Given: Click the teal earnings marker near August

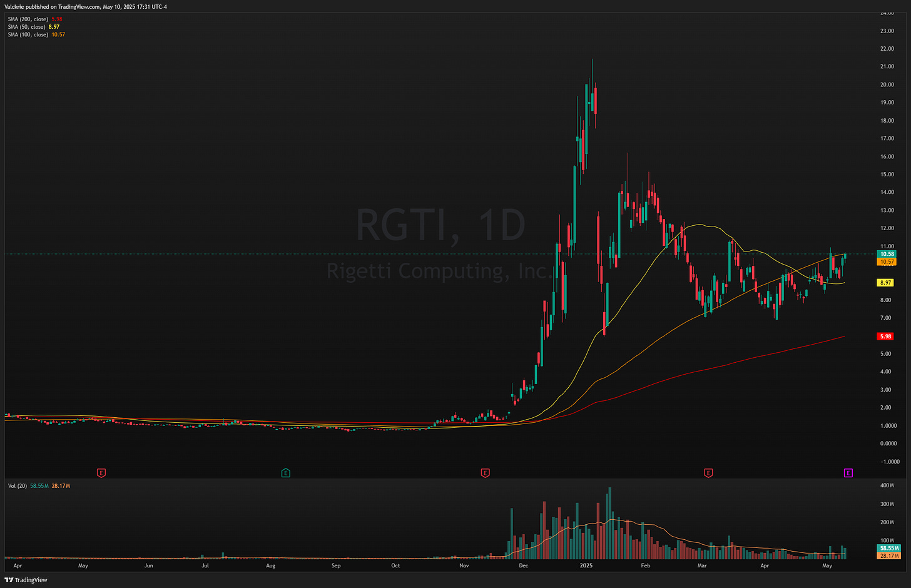Looking at the screenshot, I should [x=286, y=473].
